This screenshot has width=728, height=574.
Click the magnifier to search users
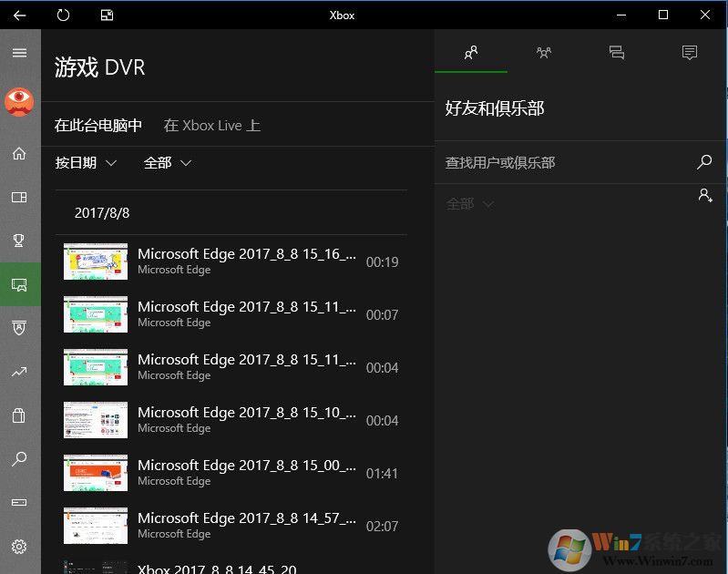[704, 162]
